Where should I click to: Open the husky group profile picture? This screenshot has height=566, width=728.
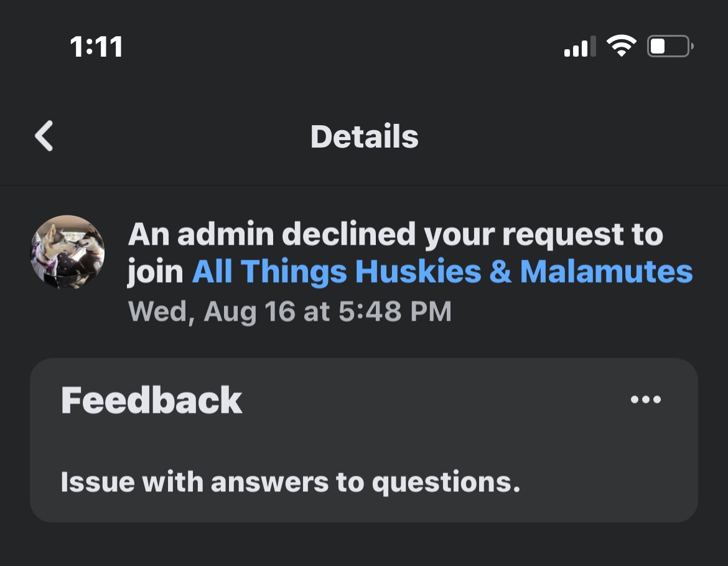[67, 252]
